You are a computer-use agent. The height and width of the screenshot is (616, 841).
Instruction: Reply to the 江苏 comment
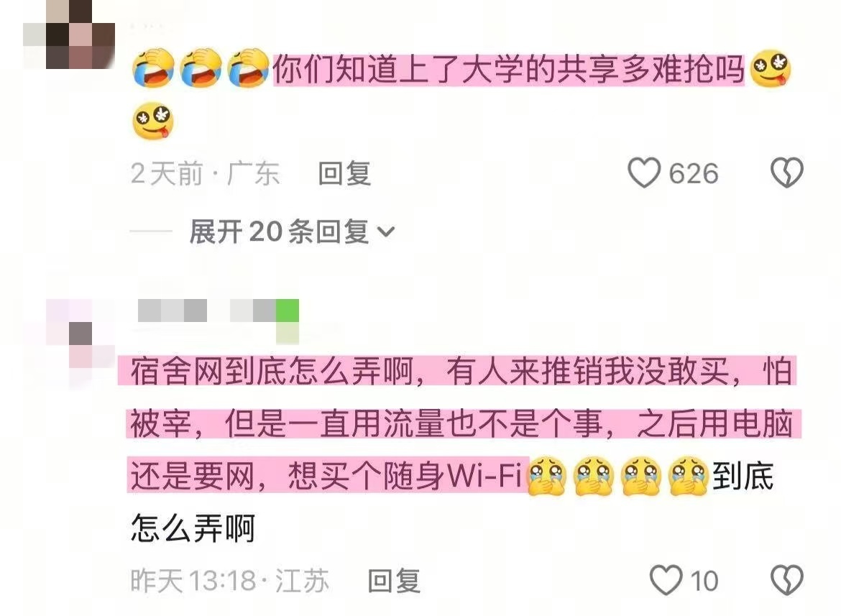[394, 581]
